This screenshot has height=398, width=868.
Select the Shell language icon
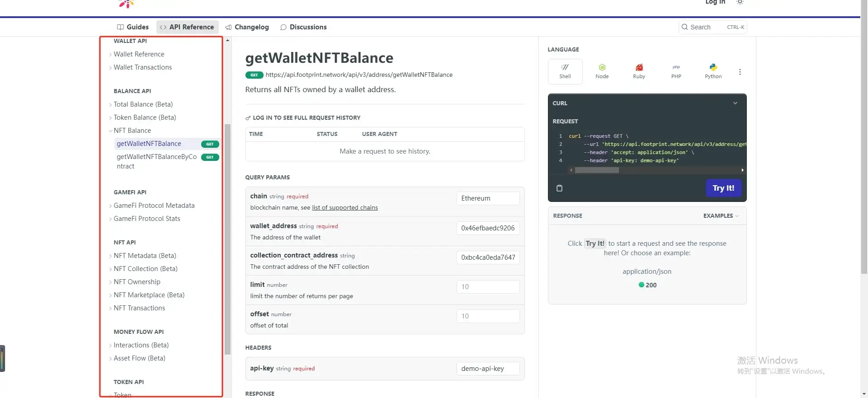[x=565, y=71]
